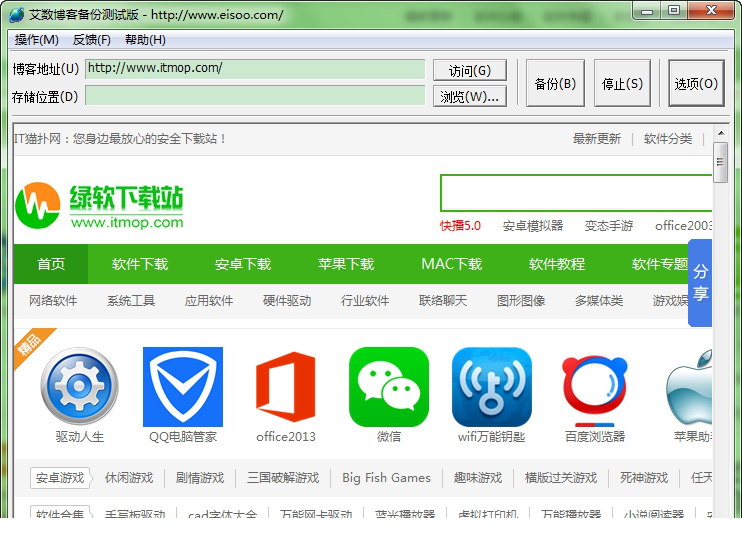Click the app icon in title bar
This screenshot has width=742, height=538.
pyautogui.click(x=16, y=15)
